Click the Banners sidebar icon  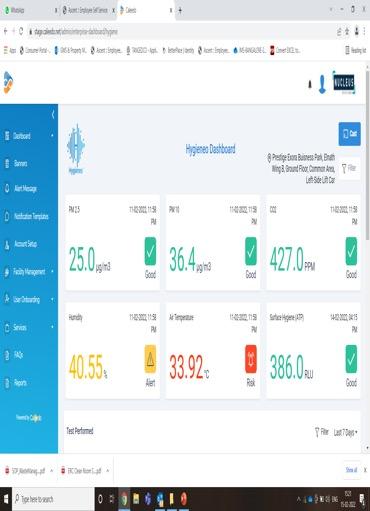tap(7, 164)
